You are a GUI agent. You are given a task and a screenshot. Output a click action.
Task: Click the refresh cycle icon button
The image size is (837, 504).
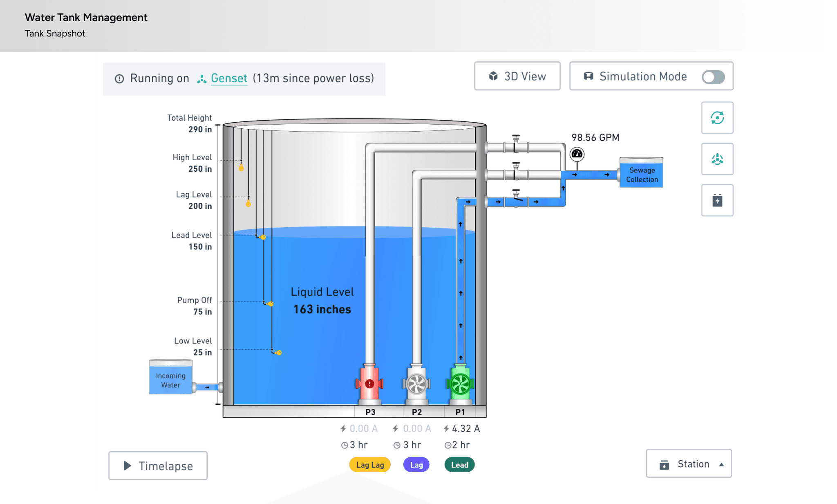pos(717,118)
